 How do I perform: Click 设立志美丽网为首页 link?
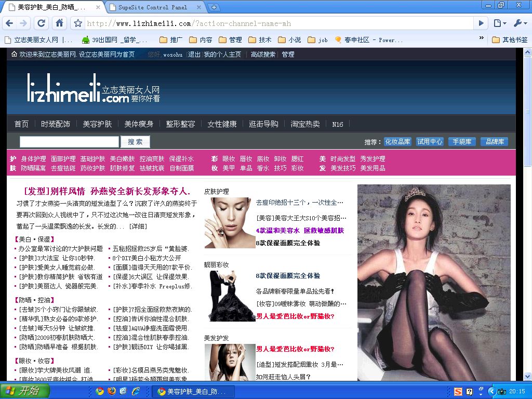107,54
